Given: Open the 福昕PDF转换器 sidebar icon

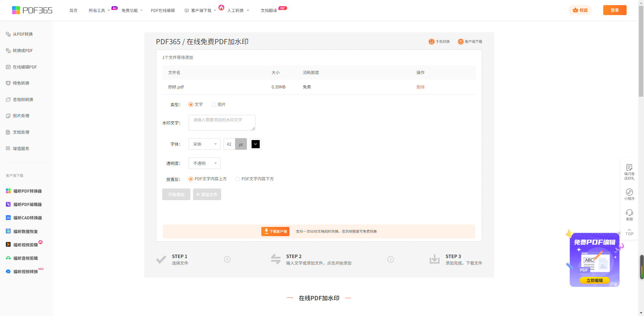Looking at the screenshot, I should 8,191.
